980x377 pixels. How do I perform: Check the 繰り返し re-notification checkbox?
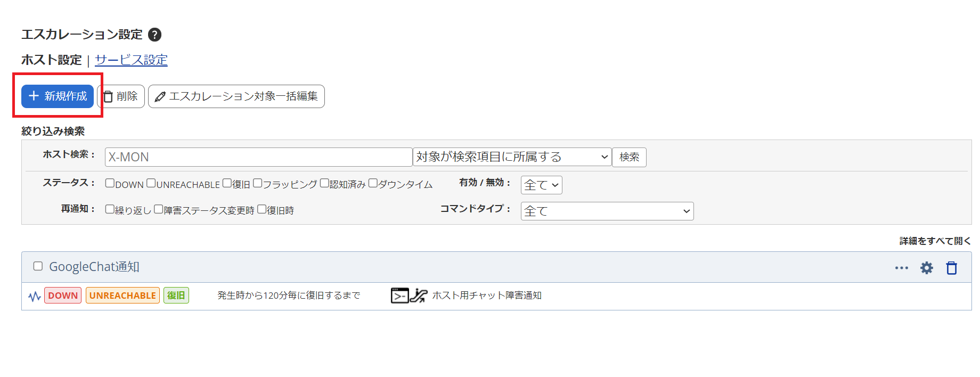click(x=110, y=209)
